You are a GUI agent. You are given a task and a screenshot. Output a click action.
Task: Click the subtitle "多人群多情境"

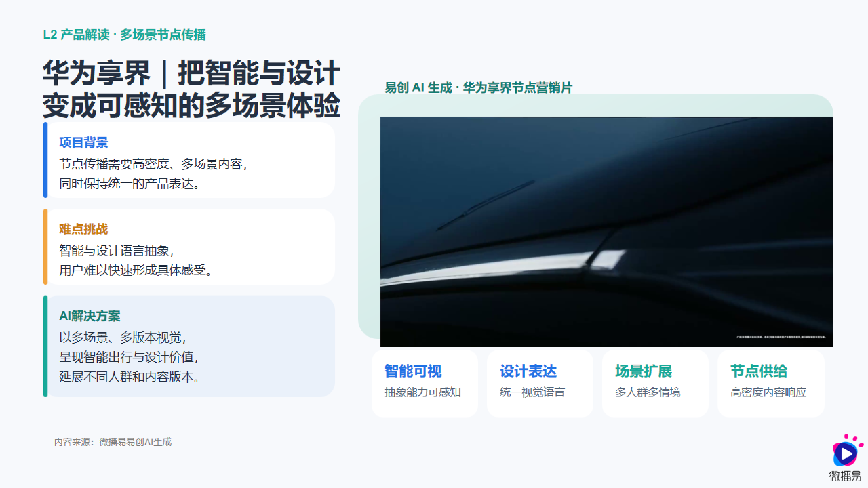click(648, 392)
